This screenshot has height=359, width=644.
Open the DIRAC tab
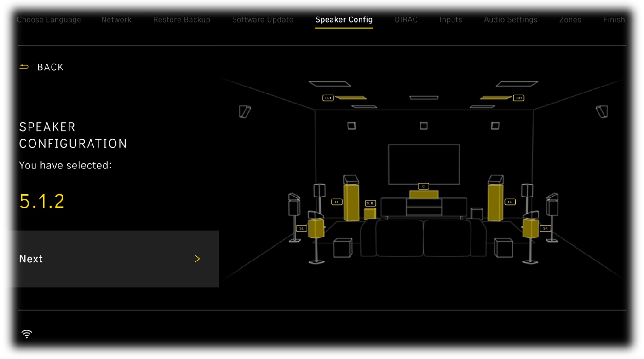click(x=406, y=20)
